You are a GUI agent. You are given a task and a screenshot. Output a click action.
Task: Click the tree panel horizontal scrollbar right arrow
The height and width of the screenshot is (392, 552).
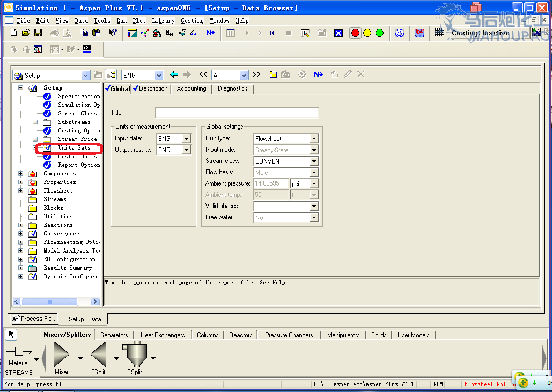(95, 301)
